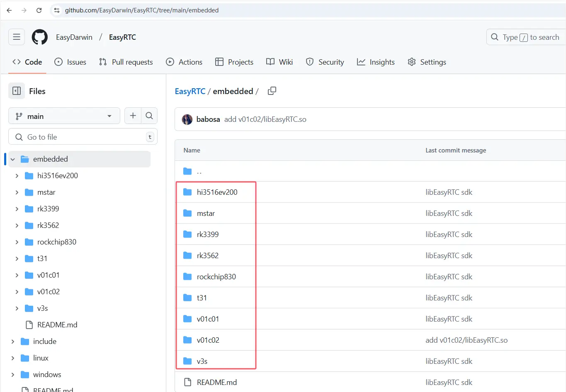Expand mstar folder in file tree
Image resolution: width=566 pixels, height=392 pixels.
click(x=17, y=192)
